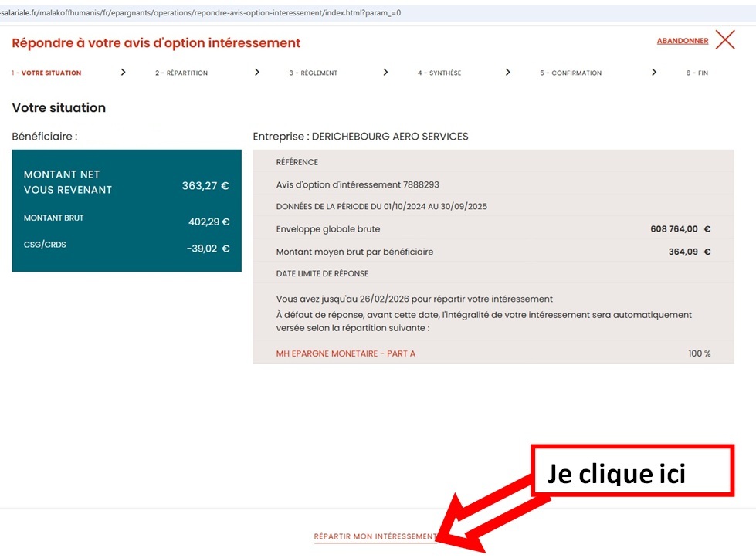Click the Répartir mon intéressement link
Image resolution: width=756 pixels, height=558 pixels.
point(375,536)
